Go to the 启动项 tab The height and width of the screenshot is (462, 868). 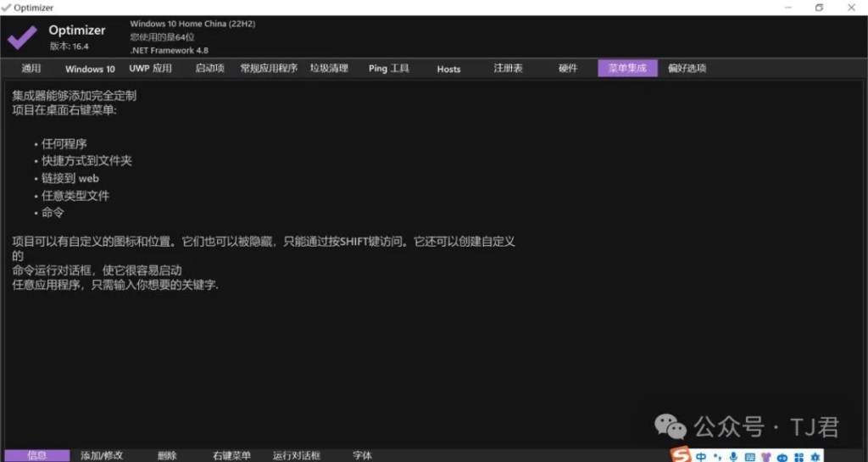click(x=209, y=69)
